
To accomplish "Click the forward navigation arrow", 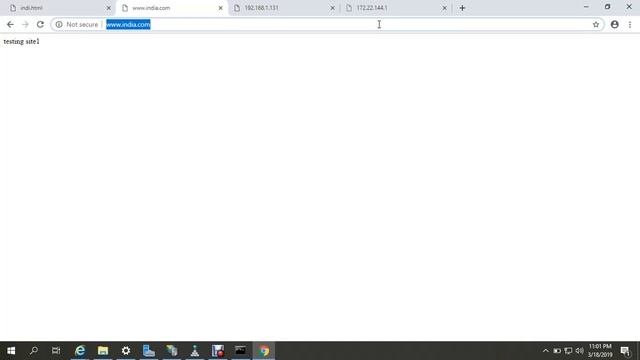I will 25,24.
